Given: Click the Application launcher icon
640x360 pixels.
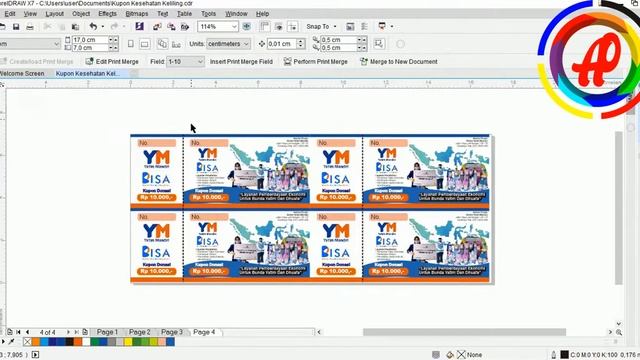Looking at the screenshot, I should [x=382, y=26].
